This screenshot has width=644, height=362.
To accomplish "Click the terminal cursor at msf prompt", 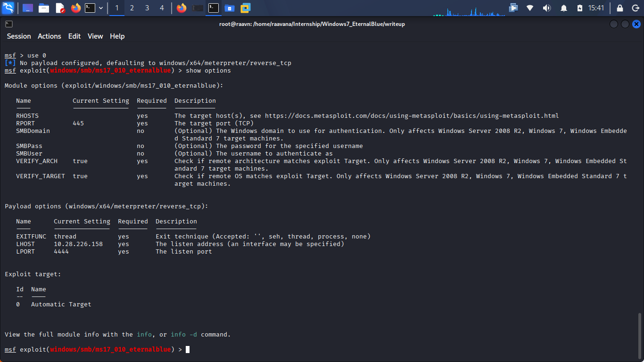I will tap(188, 350).
